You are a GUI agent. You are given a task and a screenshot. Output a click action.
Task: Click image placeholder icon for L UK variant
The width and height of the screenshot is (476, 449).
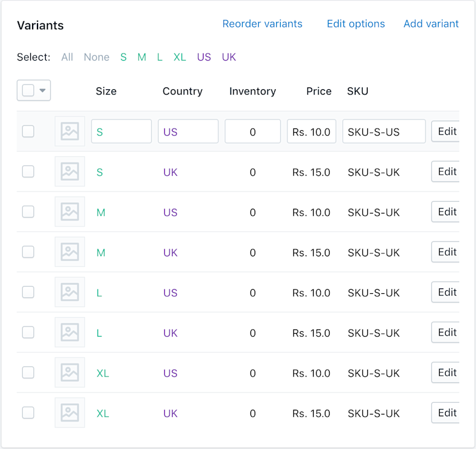click(70, 332)
